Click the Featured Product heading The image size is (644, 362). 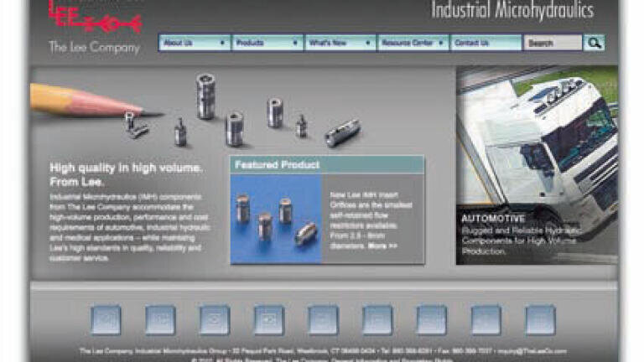pyautogui.click(x=277, y=165)
